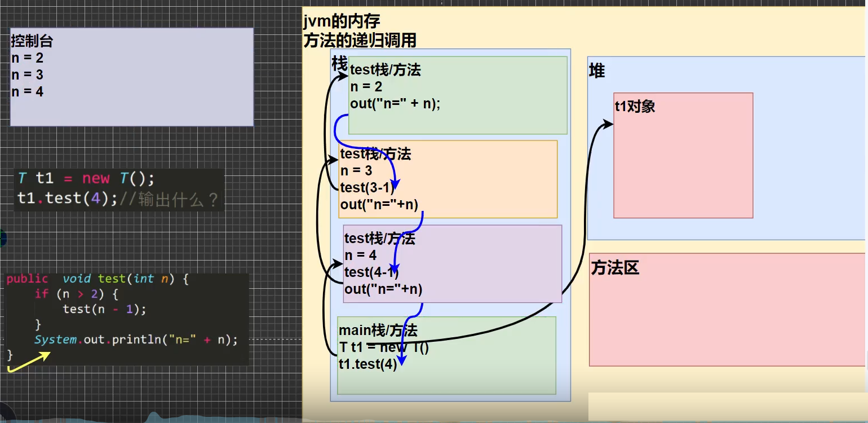868x423 pixels.
Task: Click 'out("n=" + n);' in the n = 2 frame
Action: (x=395, y=104)
